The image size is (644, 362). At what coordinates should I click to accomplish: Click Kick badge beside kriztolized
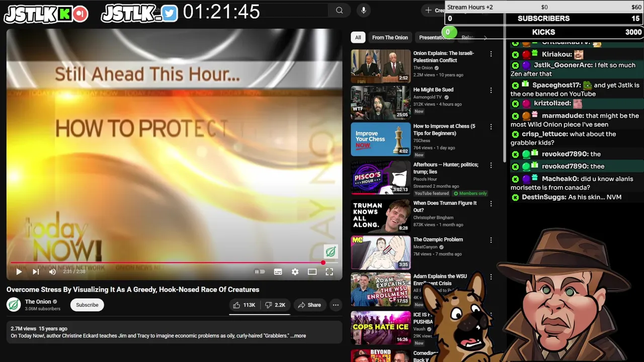(x=515, y=104)
